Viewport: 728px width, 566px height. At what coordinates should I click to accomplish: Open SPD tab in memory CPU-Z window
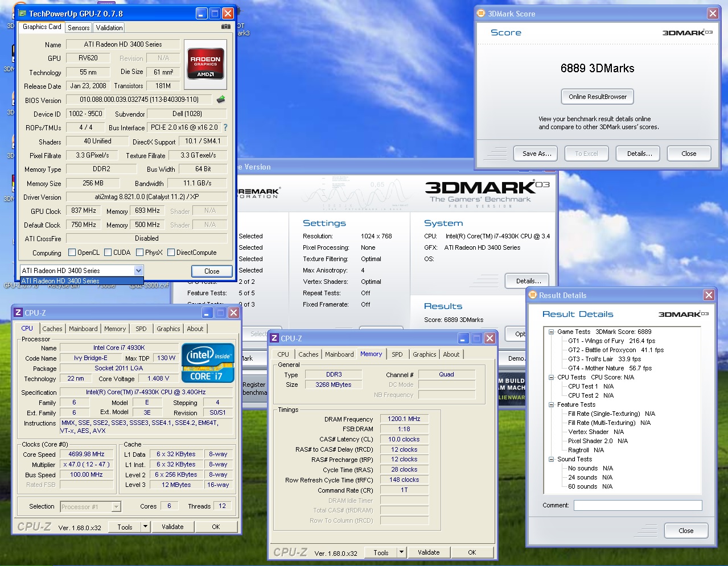pos(397,354)
